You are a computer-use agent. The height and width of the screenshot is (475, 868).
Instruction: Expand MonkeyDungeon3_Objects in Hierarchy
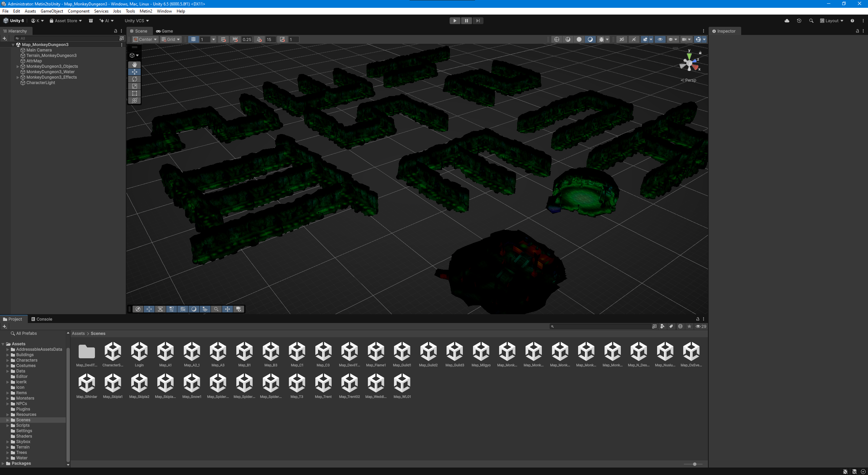tap(18, 66)
